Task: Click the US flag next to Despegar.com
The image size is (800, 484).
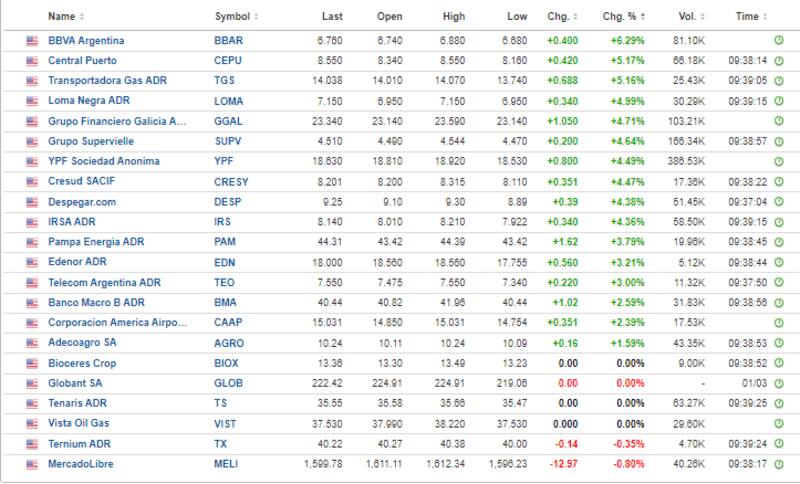Action: (x=32, y=201)
